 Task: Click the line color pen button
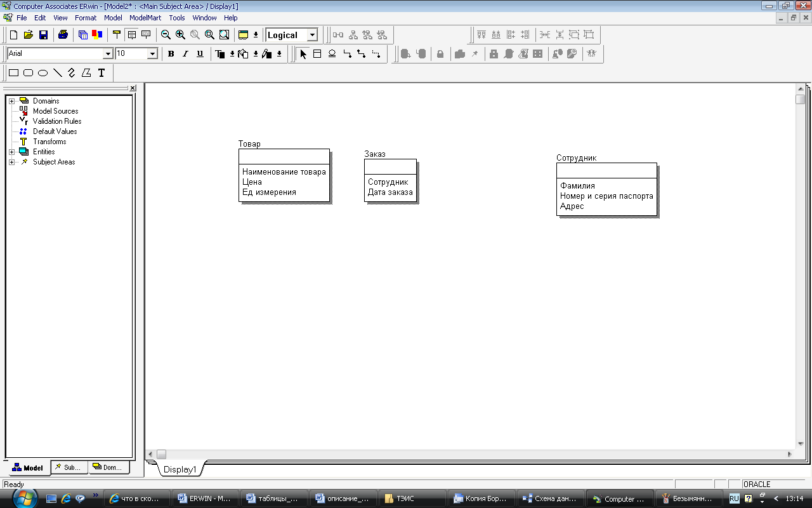(x=266, y=54)
